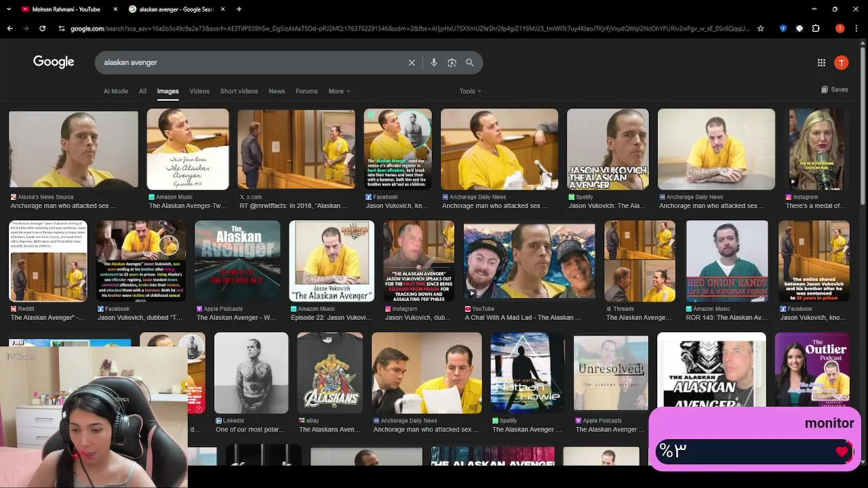868x488 pixels.
Task: Close the Mohsen Rahmani YouTube tab
Action: (115, 9)
